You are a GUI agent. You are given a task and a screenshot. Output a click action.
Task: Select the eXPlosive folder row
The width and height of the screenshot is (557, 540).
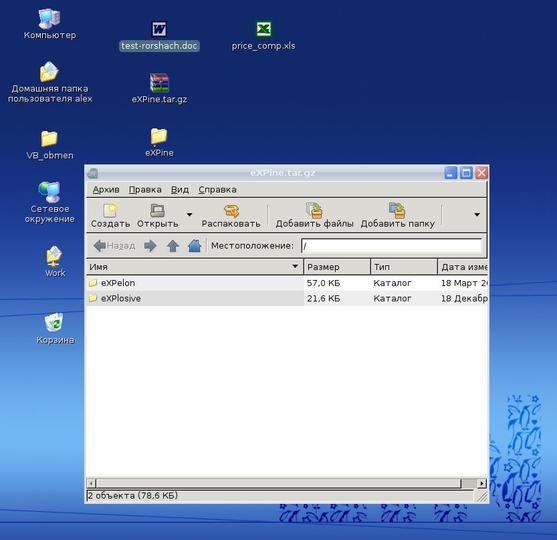pos(287,298)
